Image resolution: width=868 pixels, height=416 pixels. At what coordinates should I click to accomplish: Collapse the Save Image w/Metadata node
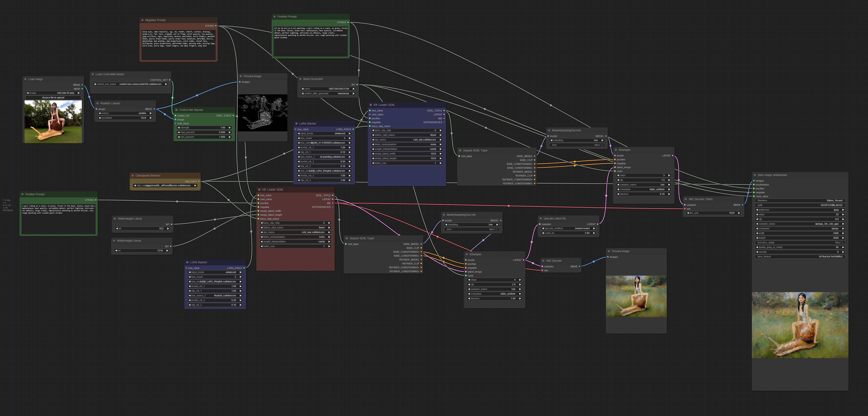(x=755, y=175)
